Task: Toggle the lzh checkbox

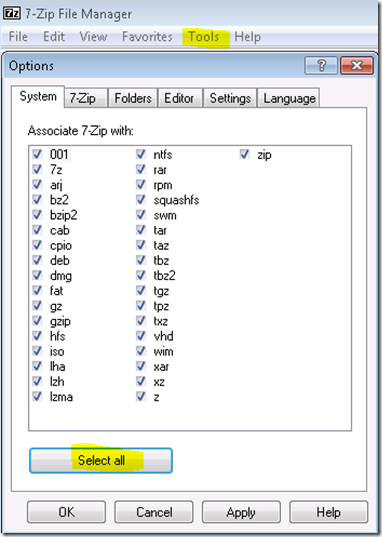Action: (37, 381)
